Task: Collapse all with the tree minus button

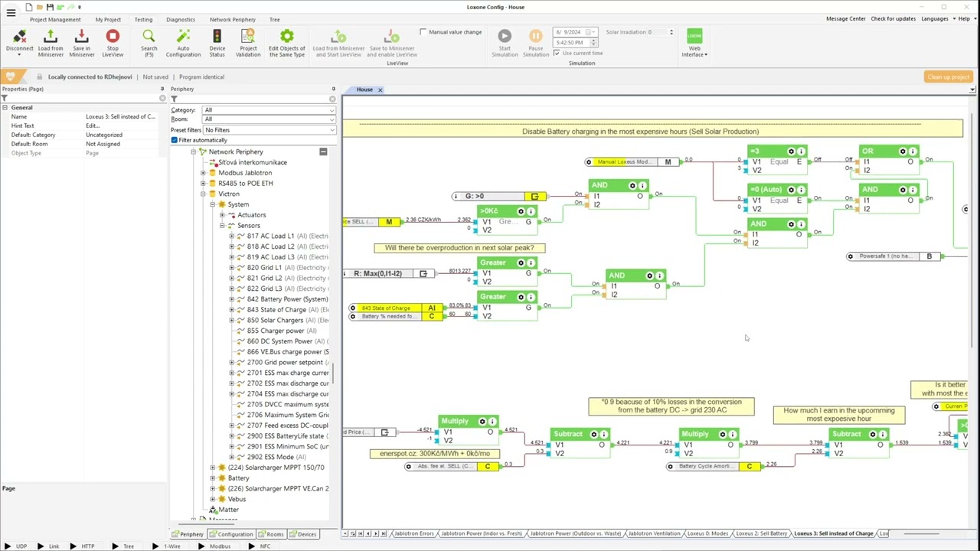Action: coord(323,152)
